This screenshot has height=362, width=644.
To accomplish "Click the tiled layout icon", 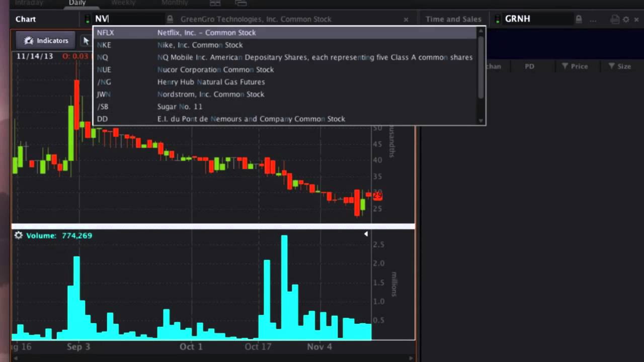I will pos(215,3).
